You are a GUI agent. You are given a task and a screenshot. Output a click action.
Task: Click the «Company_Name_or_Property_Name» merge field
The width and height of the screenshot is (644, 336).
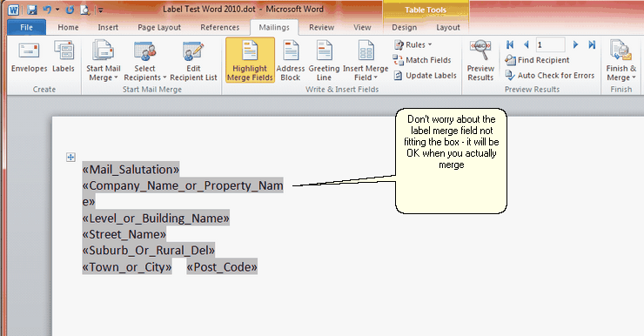coord(183,193)
